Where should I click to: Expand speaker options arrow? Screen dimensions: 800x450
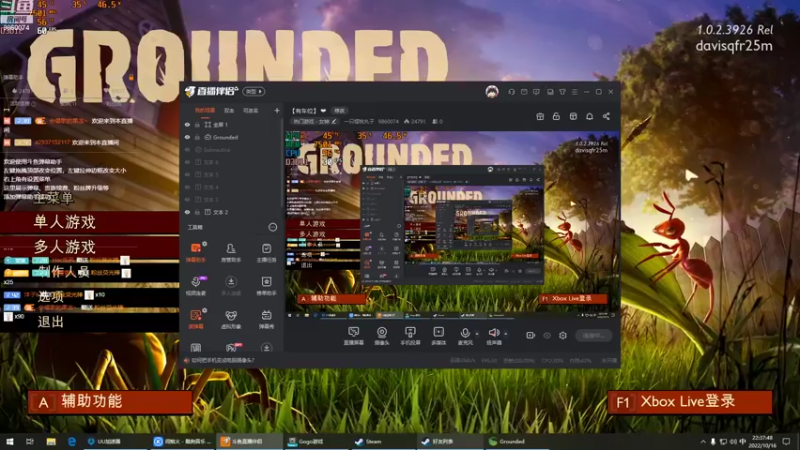[x=506, y=334]
